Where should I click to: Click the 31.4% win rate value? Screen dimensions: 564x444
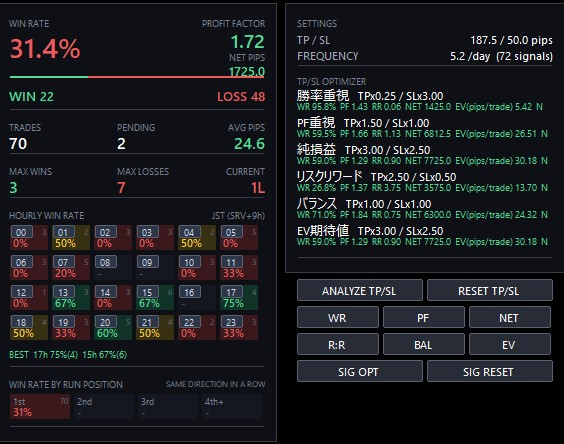[x=45, y=49]
